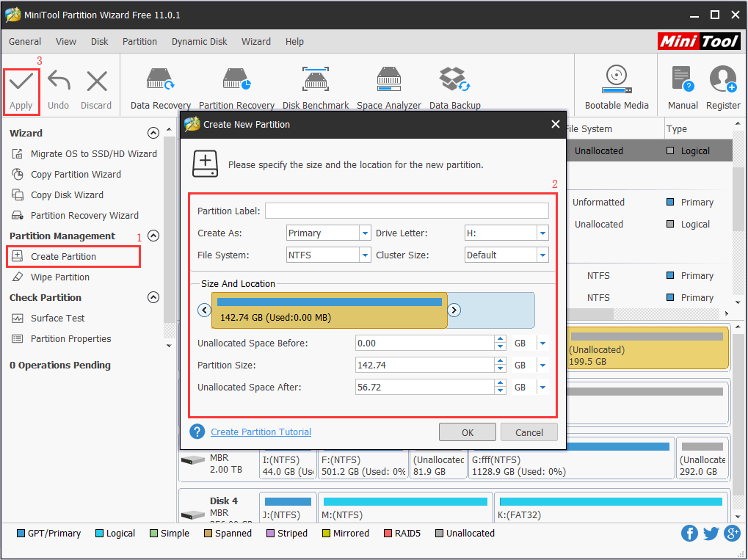The height and width of the screenshot is (560, 748).
Task: Open the Create Partition Tutorial link
Action: click(261, 432)
